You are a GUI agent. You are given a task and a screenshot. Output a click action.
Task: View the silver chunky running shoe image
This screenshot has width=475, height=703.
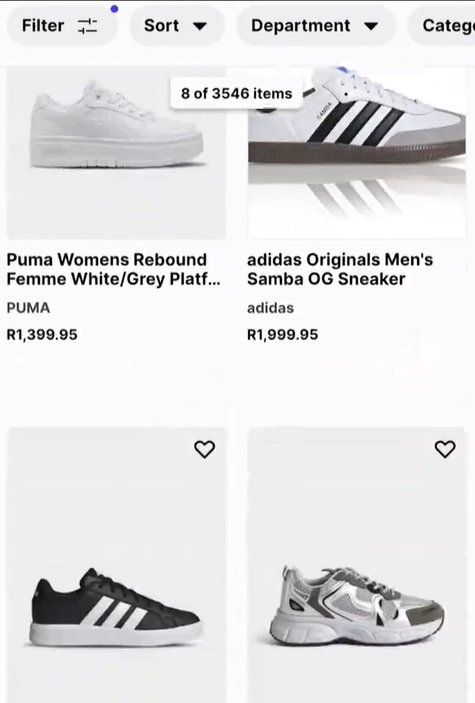357,565
